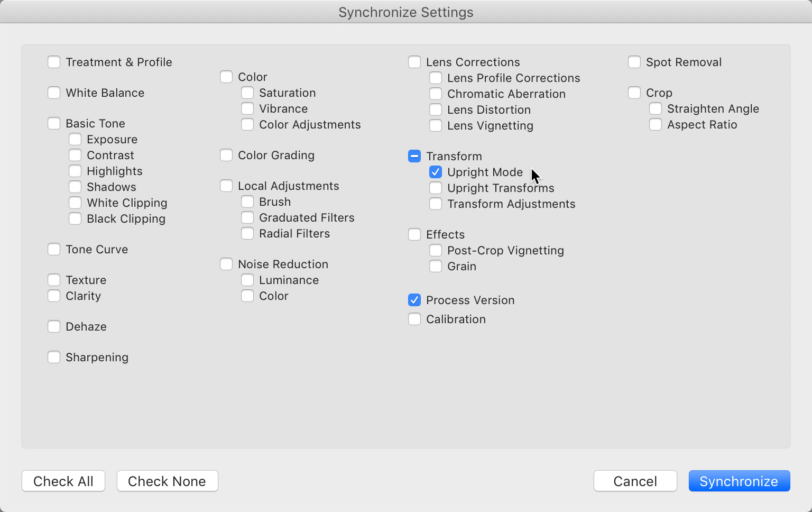
Task: Check the Treatment & Profile option
Action: pyautogui.click(x=54, y=62)
